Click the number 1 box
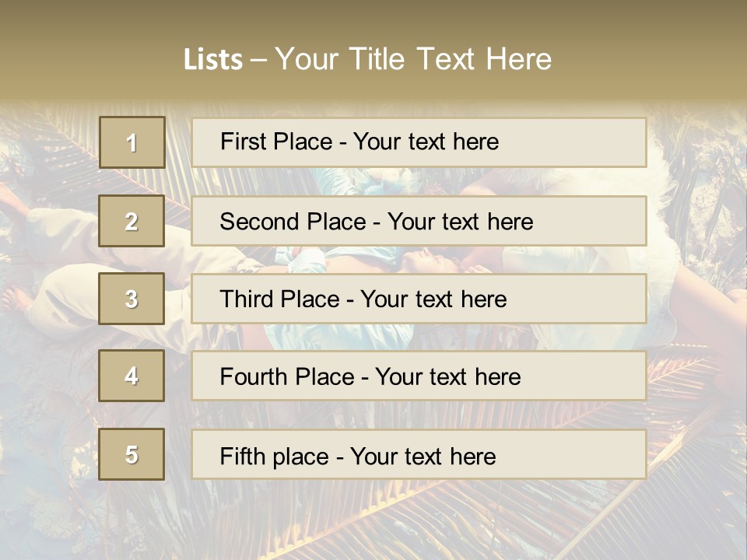This screenshot has height=560, width=747. pyautogui.click(x=132, y=142)
